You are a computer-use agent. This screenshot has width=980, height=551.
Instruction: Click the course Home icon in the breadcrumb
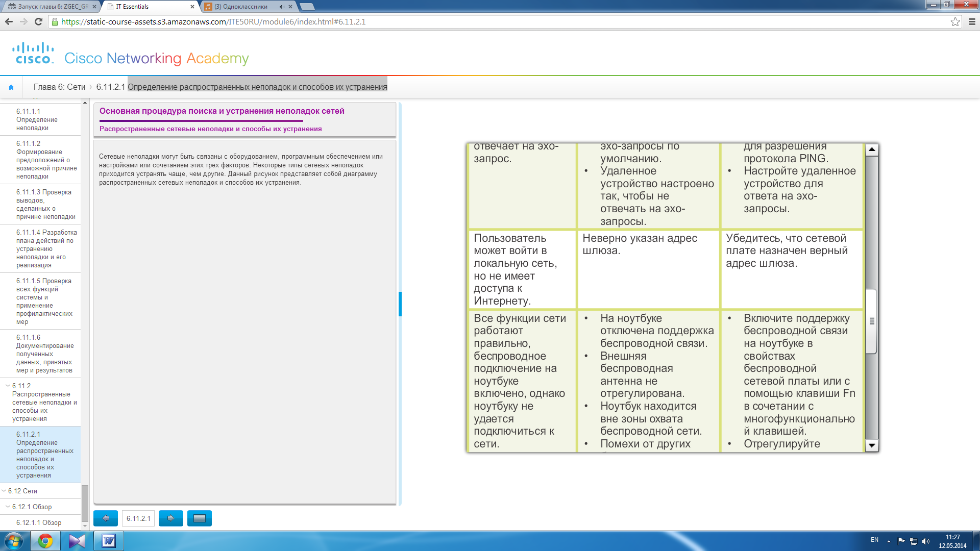pos(11,87)
